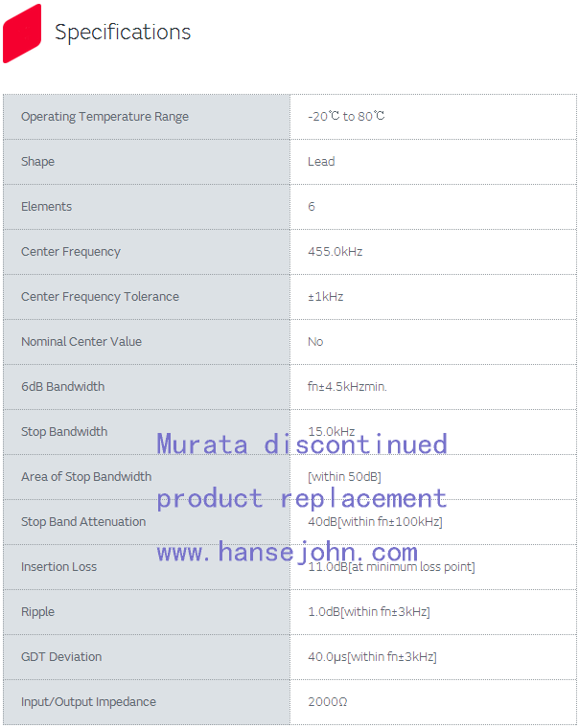Select the Insertion Loss label
579x728 pixels.
click(58, 567)
